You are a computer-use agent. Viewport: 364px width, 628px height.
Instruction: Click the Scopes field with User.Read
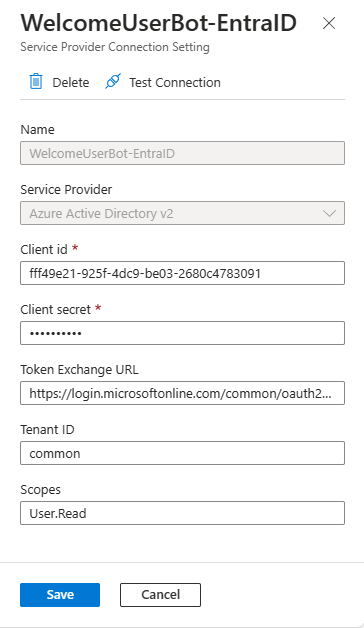click(183, 513)
